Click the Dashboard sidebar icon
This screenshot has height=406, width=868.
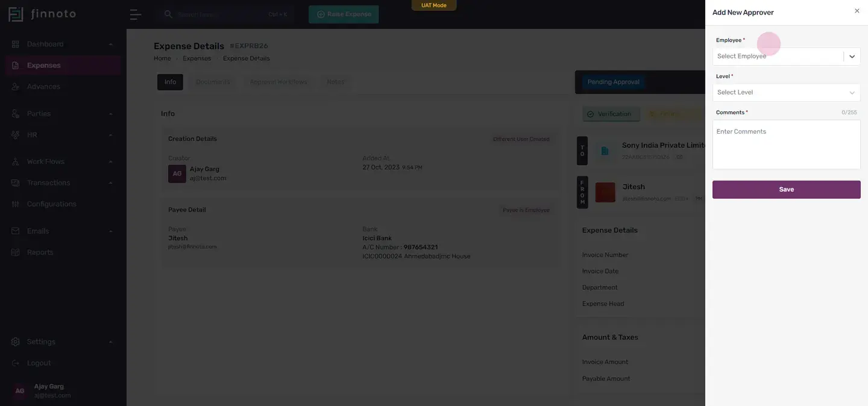click(x=16, y=44)
